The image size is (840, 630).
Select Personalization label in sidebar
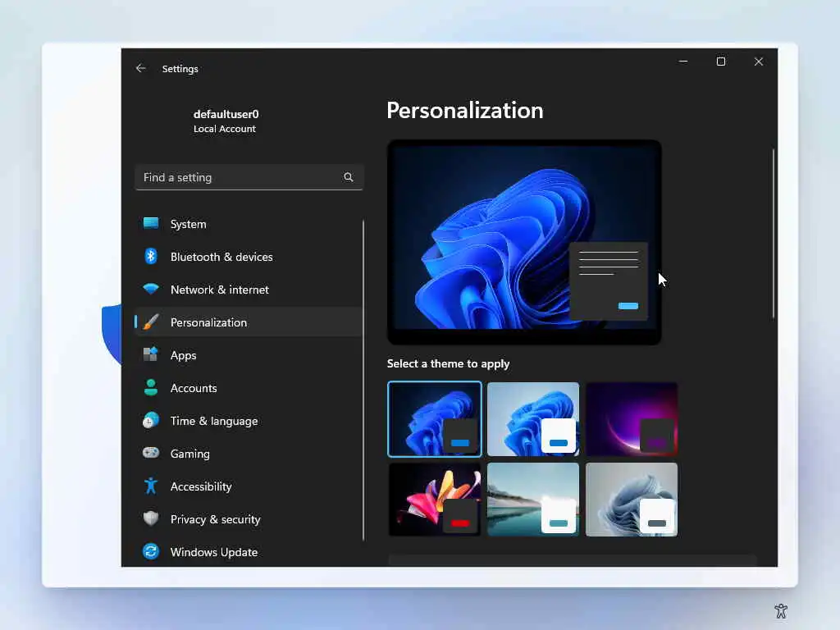(x=208, y=322)
